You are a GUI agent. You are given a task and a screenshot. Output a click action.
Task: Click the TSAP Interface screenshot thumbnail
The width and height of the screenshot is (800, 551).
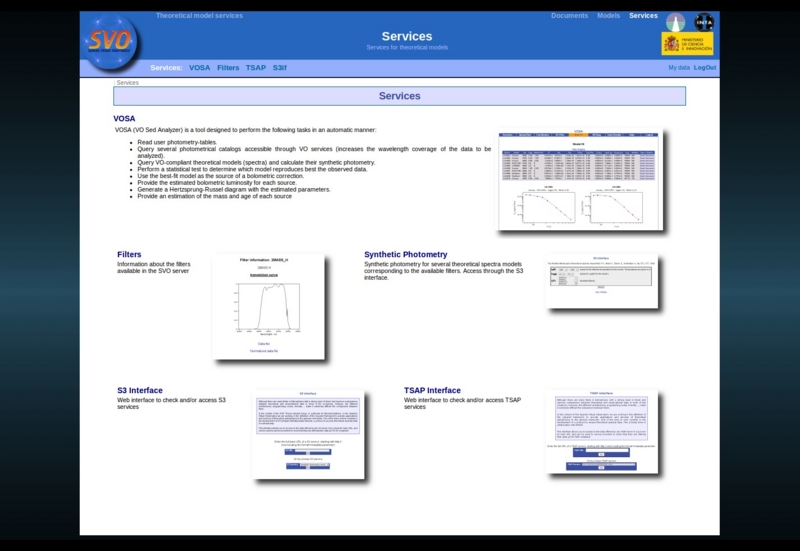602,432
